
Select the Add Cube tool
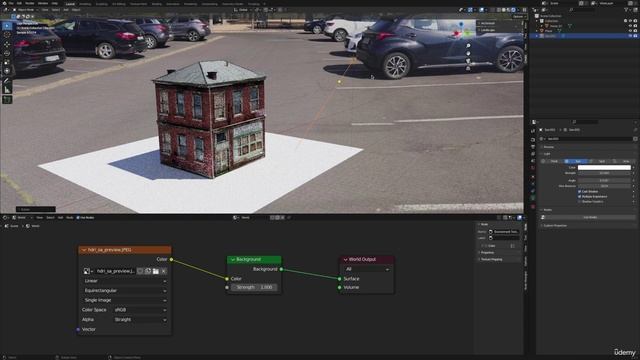coord(7,100)
